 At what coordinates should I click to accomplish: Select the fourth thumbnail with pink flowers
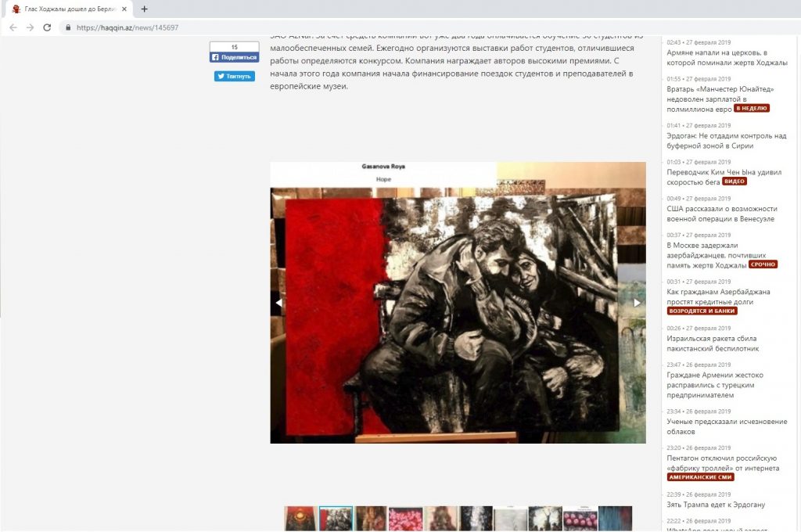click(406, 519)
